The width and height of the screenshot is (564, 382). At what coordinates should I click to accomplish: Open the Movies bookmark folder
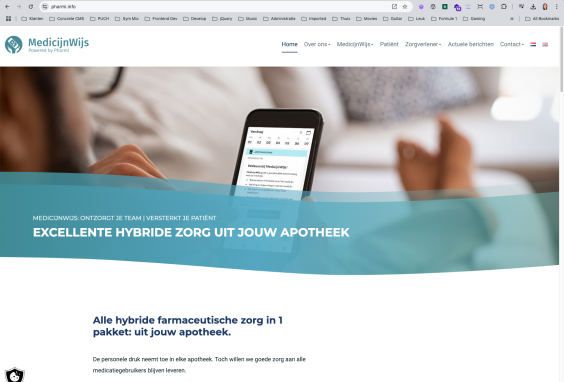367,18
